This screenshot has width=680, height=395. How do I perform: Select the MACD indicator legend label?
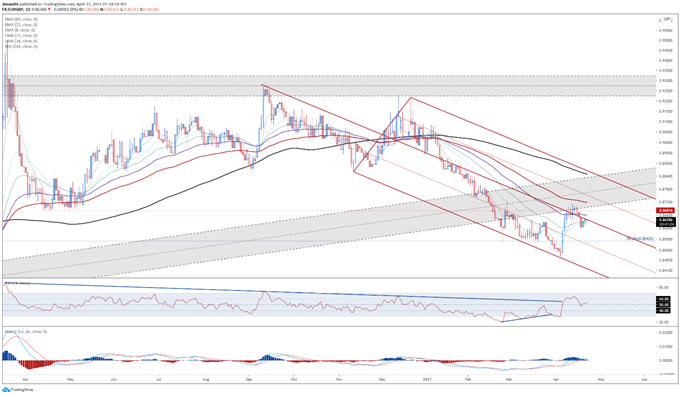pyautogui.click(x=26, y=331)
